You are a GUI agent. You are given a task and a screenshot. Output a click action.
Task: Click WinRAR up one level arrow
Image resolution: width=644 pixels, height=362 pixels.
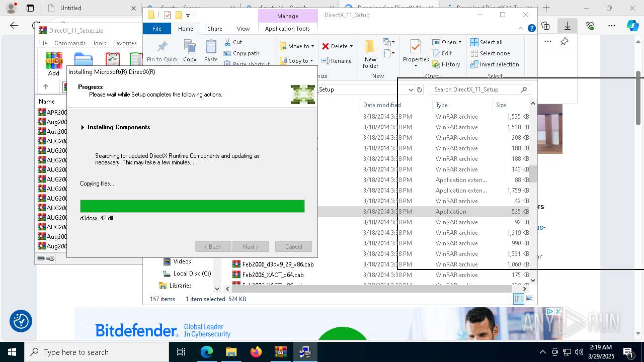click(46, 87)
